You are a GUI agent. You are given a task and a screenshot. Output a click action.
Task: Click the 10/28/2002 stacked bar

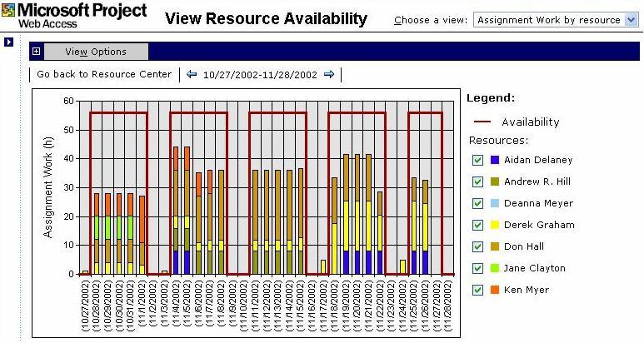click(97, 234)
